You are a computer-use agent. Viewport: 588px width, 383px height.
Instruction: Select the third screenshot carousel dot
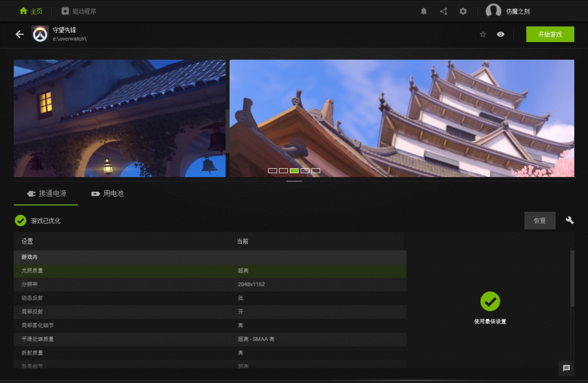pyautogui.click(x=294, y=170)
